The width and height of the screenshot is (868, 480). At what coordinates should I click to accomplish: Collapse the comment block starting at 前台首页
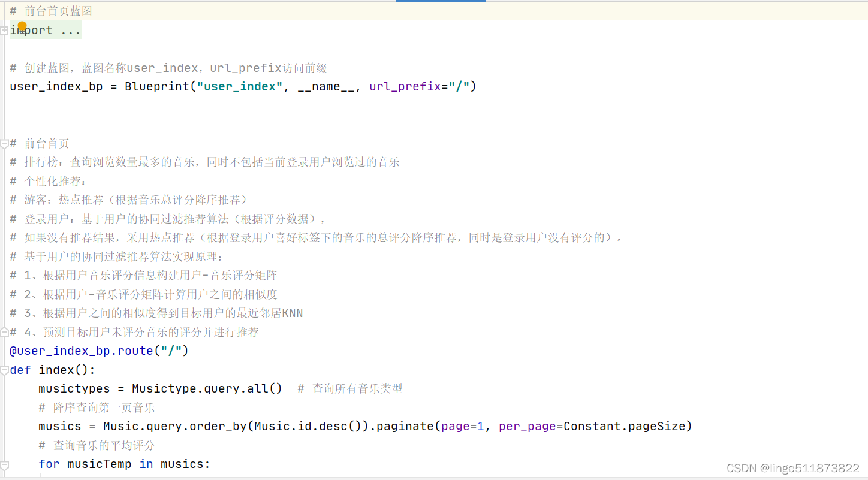(x=4, y=143)
